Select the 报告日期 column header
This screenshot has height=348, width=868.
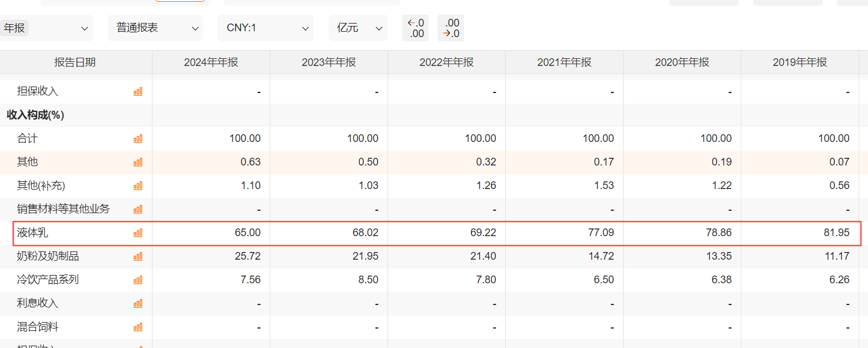point(75,62)
